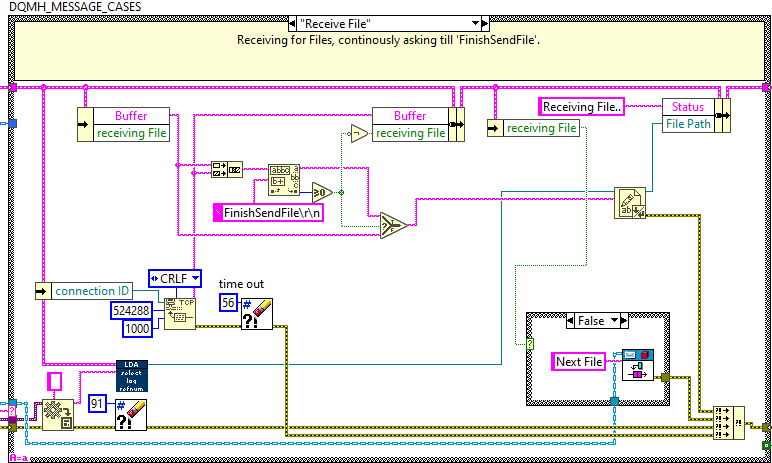Click the Concatenate Strings node
The width and height of the screenshot is (772, 463).
click(226, 169)
